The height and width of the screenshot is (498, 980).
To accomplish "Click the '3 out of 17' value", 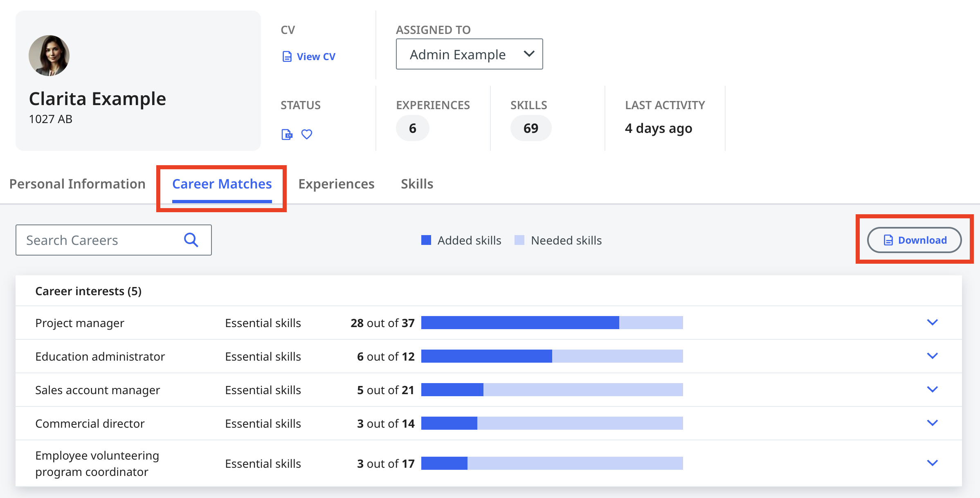I will click(386, 464).
